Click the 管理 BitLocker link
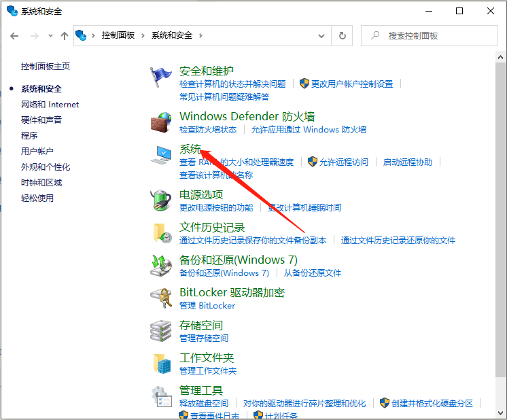 click(207, 306)
